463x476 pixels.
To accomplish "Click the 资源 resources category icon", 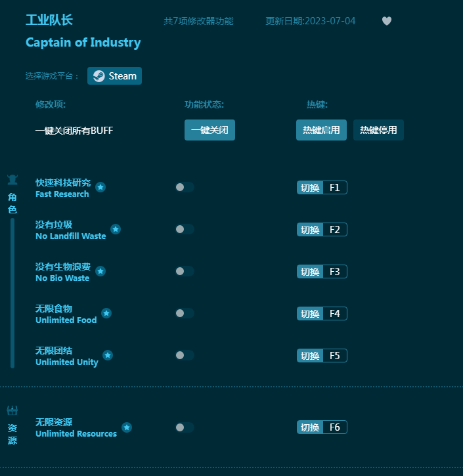I will point(12,410).
